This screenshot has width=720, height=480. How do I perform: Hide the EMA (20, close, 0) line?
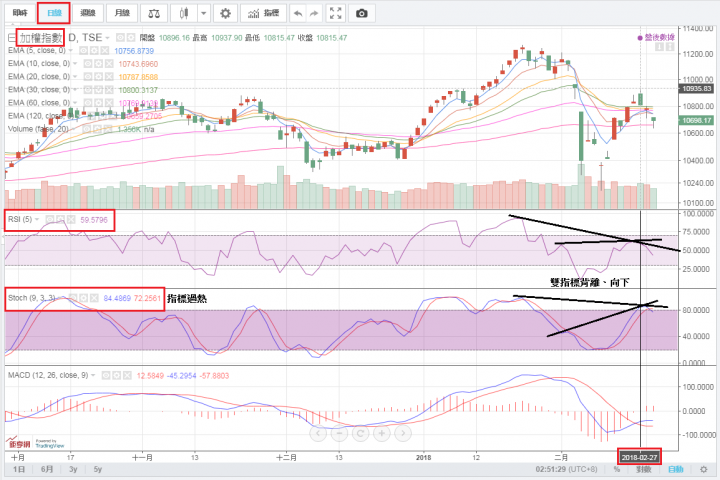(x=87, y=77)
